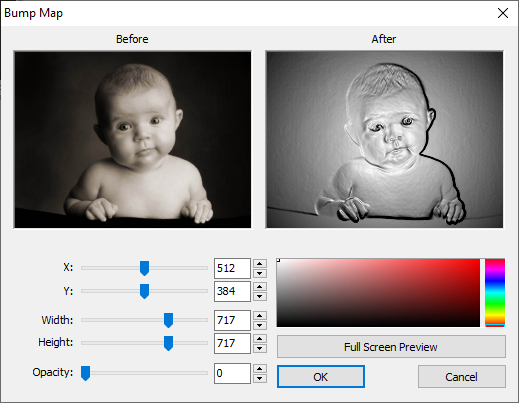Image resolution: width=519 pixels, height=403 pixels.
Task: Decrease the X value with down arrow
Action: (x=260, y=273)
